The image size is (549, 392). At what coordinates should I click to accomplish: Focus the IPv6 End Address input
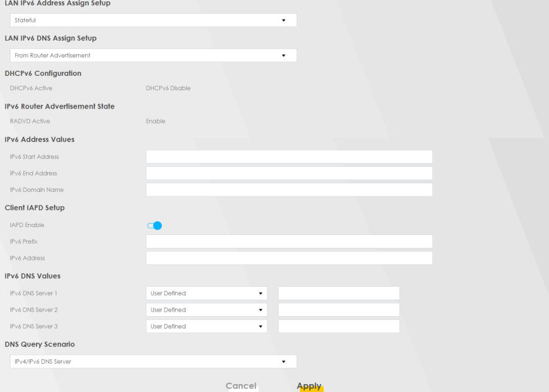pyautogui.click(x=289, y=173)
